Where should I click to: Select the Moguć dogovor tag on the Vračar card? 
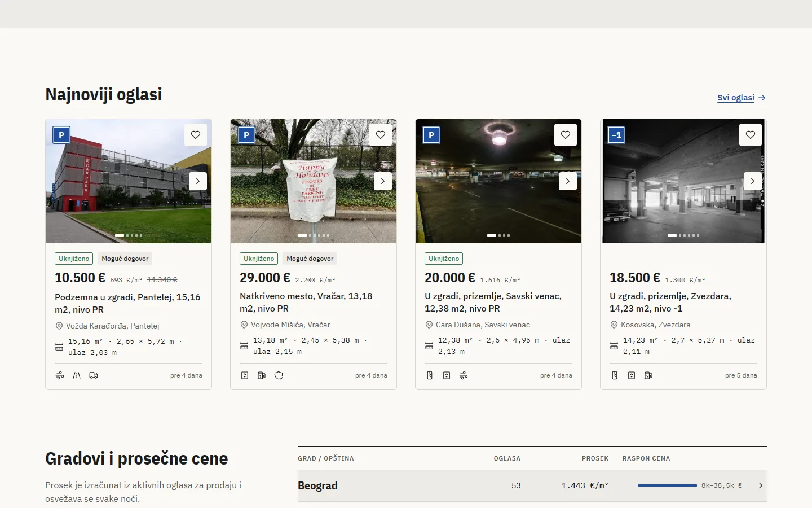[310, 259]
